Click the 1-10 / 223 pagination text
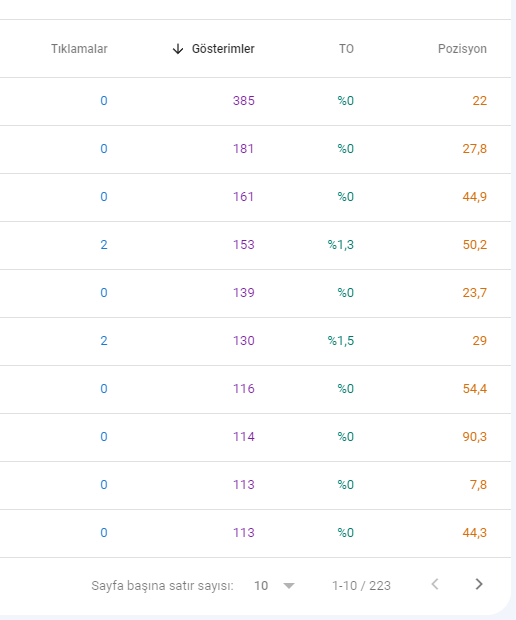This screenshot has width=516, height=620. tap(361, 586)
